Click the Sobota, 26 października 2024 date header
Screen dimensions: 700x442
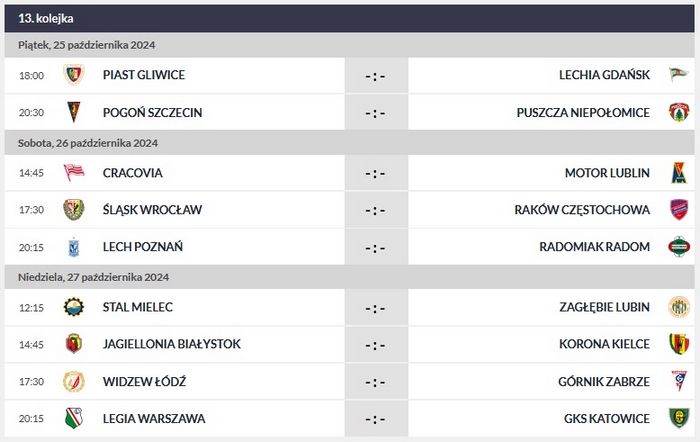(x=88, y=143)
